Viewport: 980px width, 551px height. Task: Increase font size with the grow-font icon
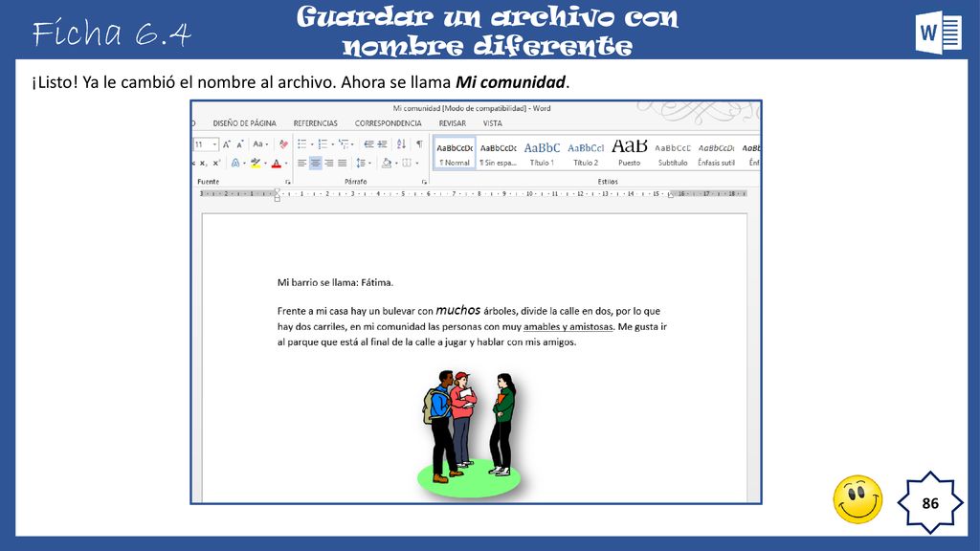click(x=226, y=144)
